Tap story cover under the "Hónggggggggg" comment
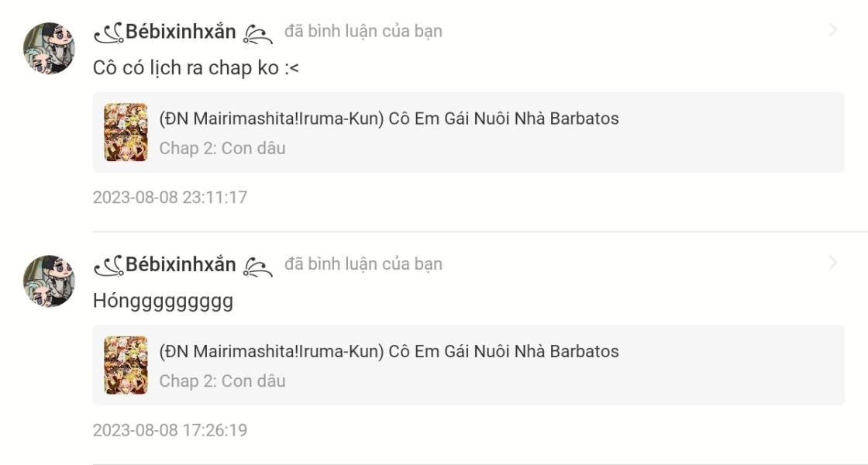The width and height of the screenshot is (868, 465). coord(126,365)
